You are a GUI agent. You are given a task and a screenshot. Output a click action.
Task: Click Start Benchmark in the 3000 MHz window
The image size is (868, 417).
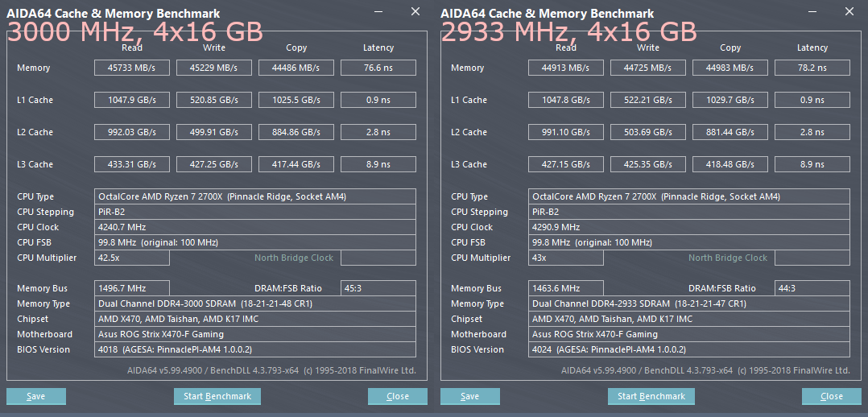click(x=217, y=396)
